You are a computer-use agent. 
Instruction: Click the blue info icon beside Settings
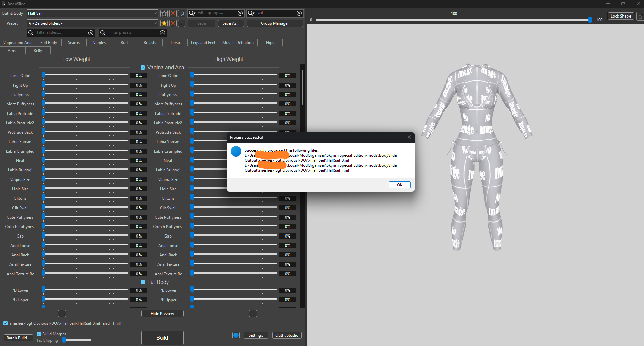tap(236, 335)
